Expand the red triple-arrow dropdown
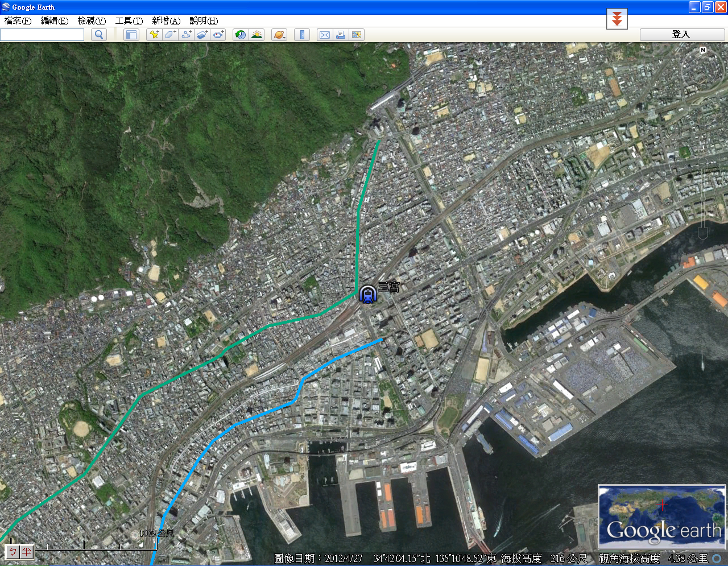This screenshot has height=566, width=728. click(x=617, y=19)
